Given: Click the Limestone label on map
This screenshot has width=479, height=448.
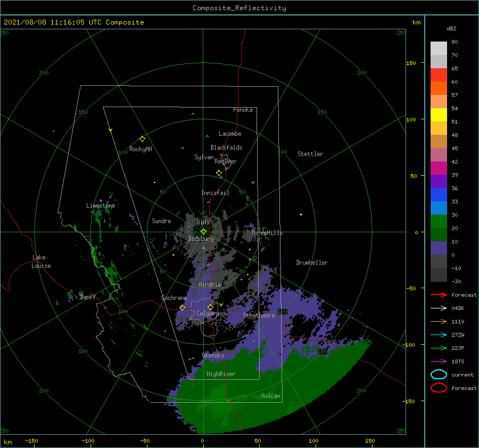Looking at the screenshot, I should [x=101, y=206].
